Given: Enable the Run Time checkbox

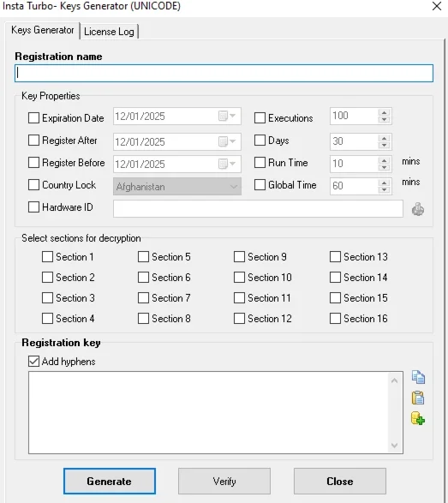Looking at the screenshot, I should pyautogui.click(x=260, y=163).
